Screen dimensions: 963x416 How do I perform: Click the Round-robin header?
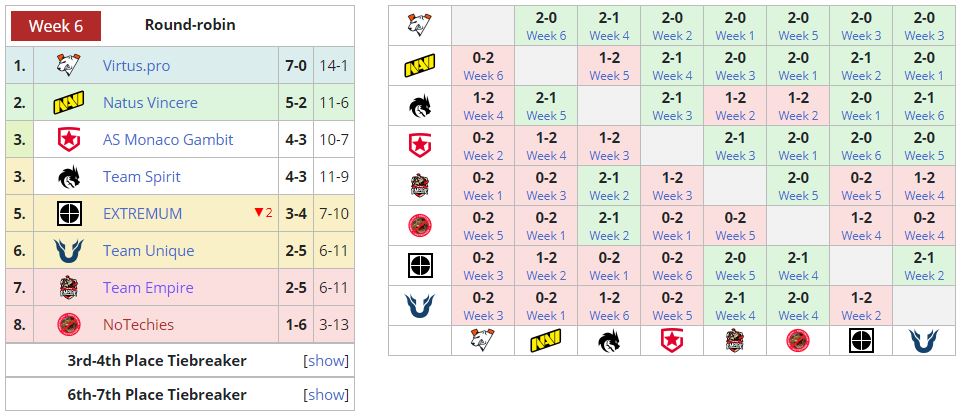(190, 25)
